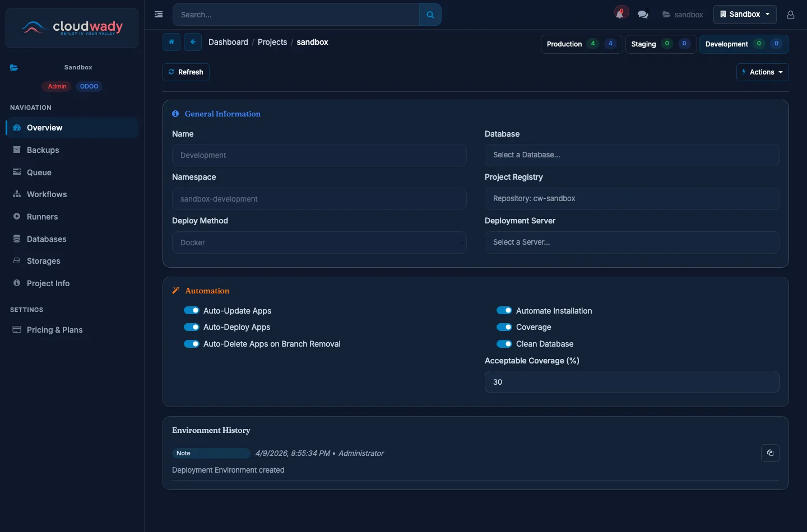Click the ODOO badge
This screenshot has height=532, width=807.
pyautogui.click(x=89, y=86)
